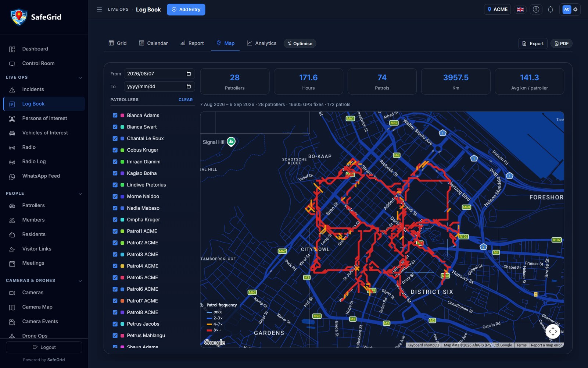Click Patrol4 ACME's yellow color swatch
The image size is (588, 368).
pos(122,266)
